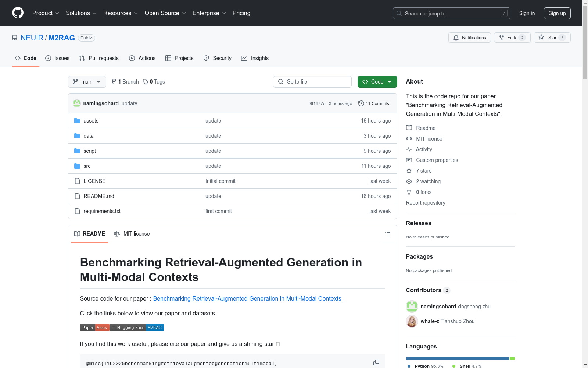View the 0 Tags list
Screen dimensions: 588x368
click(154, 82)
